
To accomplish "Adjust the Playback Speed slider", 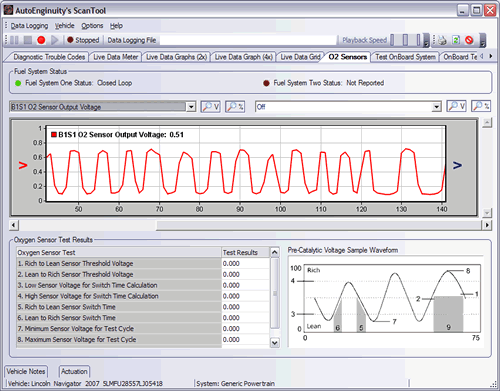I will 406,40.
